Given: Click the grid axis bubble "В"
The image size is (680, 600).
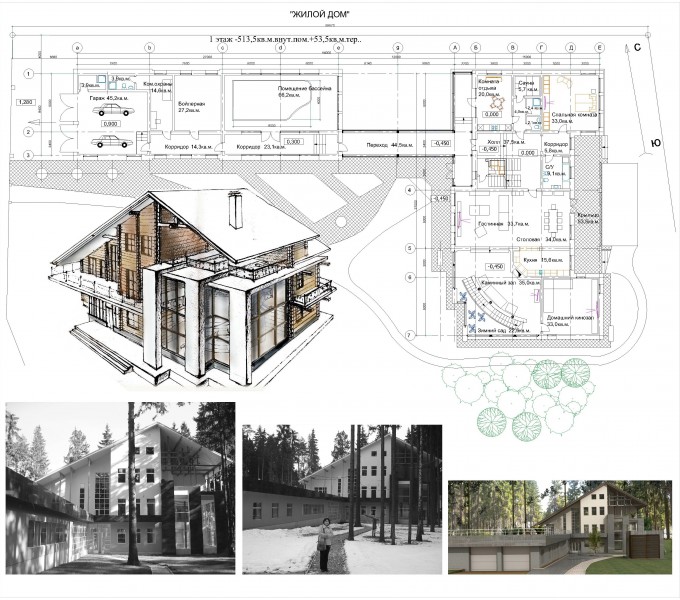Looking at the screenshot, I should point(513,48).
